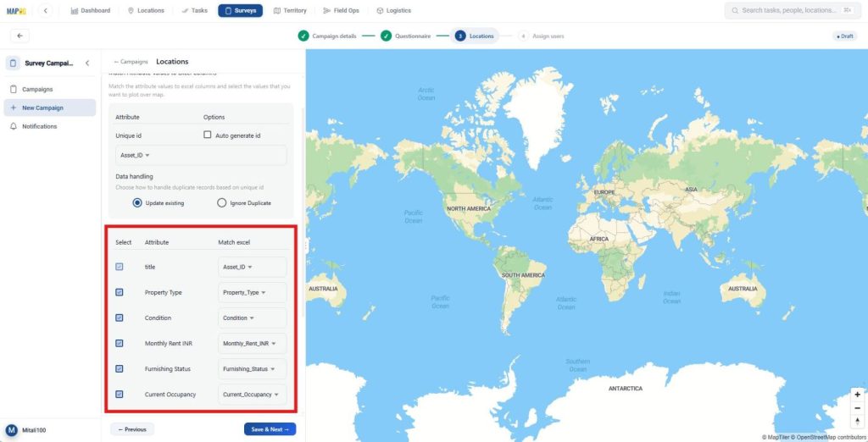This screenshot has height=442, width=868.
Task: Open Notifications in the sidebar
Action: (x=50, y=126)
